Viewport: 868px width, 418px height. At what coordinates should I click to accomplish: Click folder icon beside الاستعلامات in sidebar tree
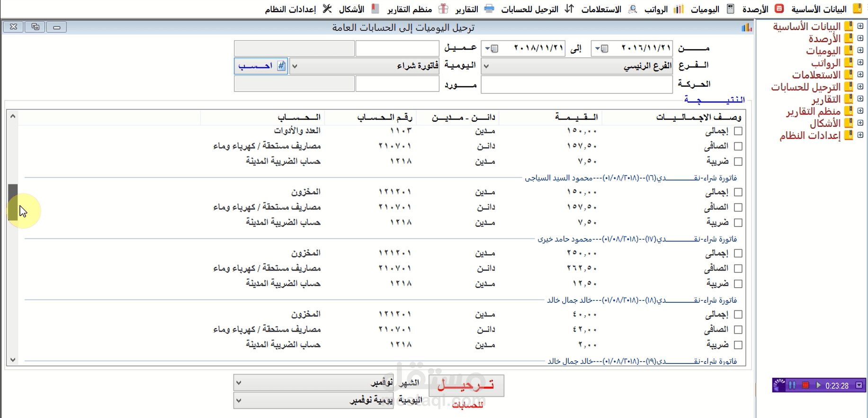click(x=849, y=74)
